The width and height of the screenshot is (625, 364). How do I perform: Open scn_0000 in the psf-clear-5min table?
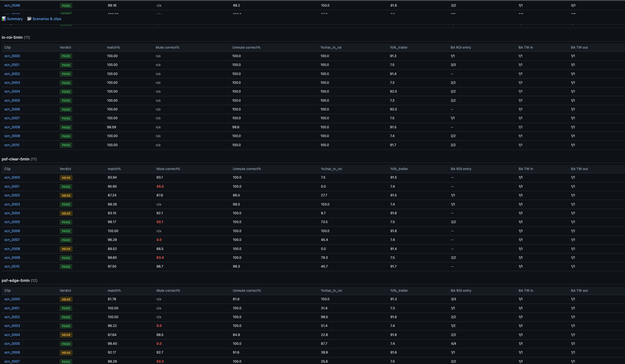[x=12, y=177]
